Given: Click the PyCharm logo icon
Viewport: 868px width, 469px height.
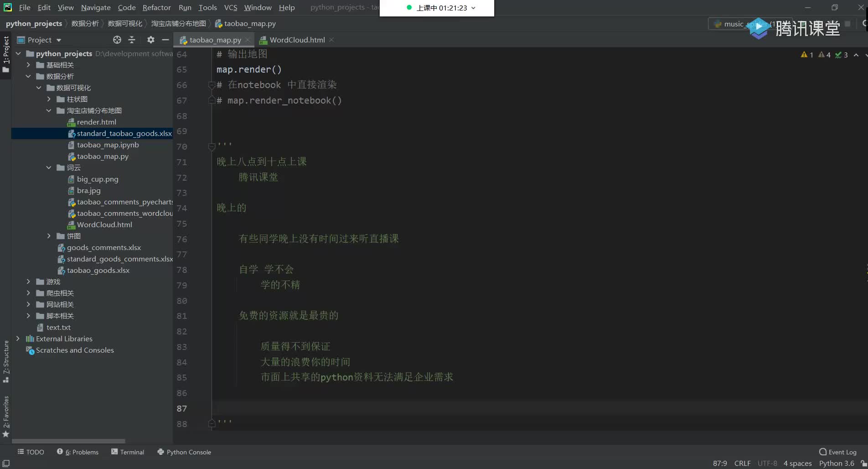Looking at the screenshot, I should pyautogui.click(x=8, y=7).
